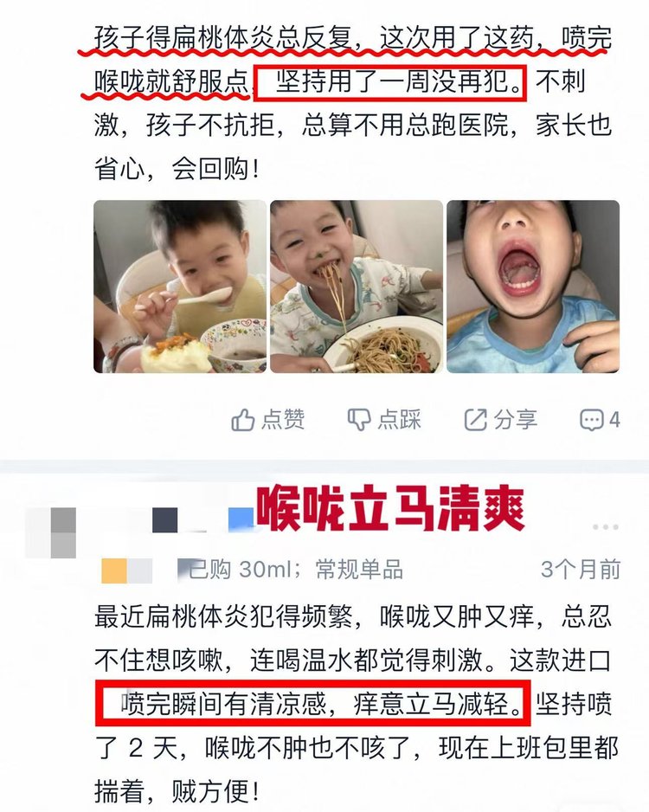Click the 点赞 text label

283,420
